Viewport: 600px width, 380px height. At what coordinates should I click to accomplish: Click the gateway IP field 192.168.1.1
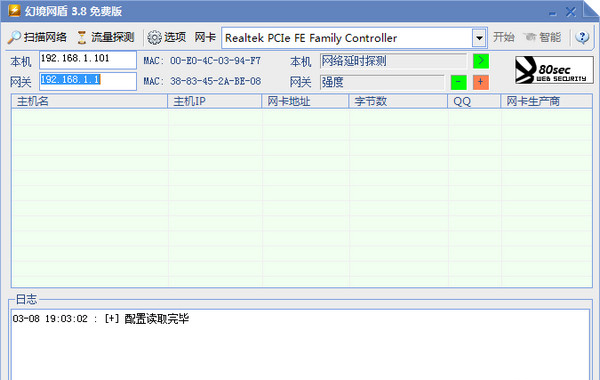pos(88,81)
